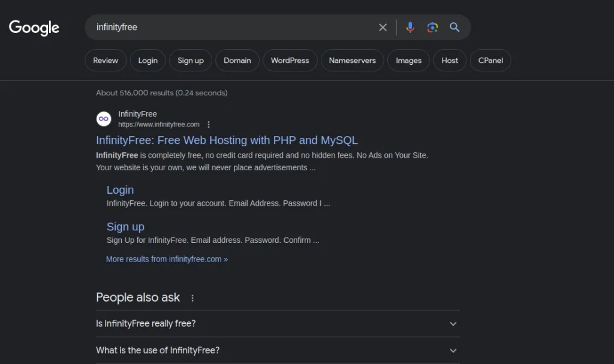Click the InfinityFree site name above URL
This screenshot has width=614, height=364.
[137, 114]
